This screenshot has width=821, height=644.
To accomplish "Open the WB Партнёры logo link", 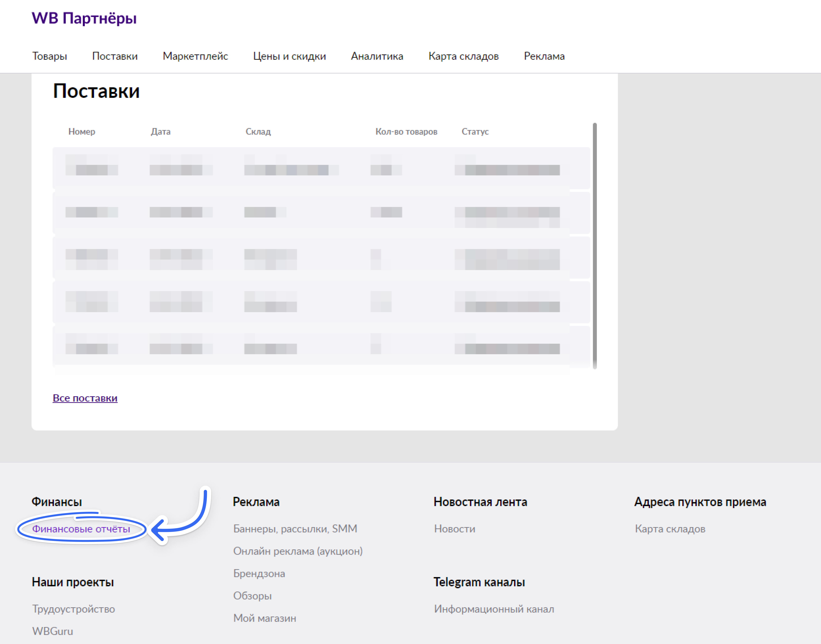I will point(84,18).
